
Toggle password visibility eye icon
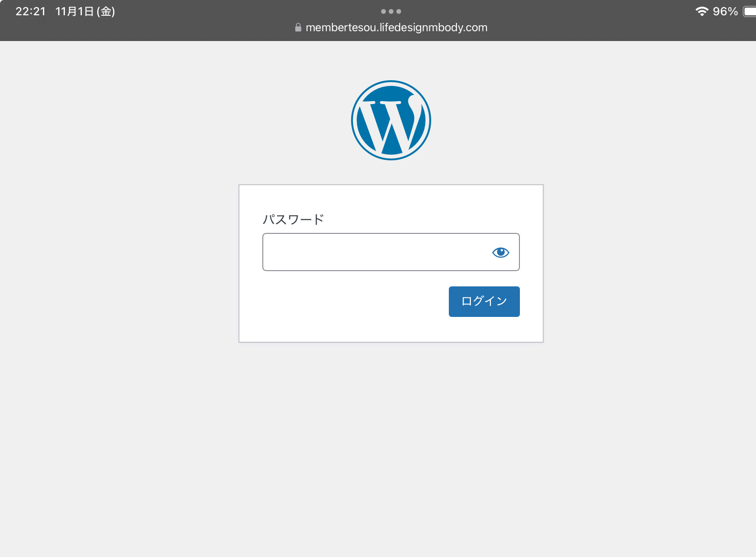(x=501, y=252)
